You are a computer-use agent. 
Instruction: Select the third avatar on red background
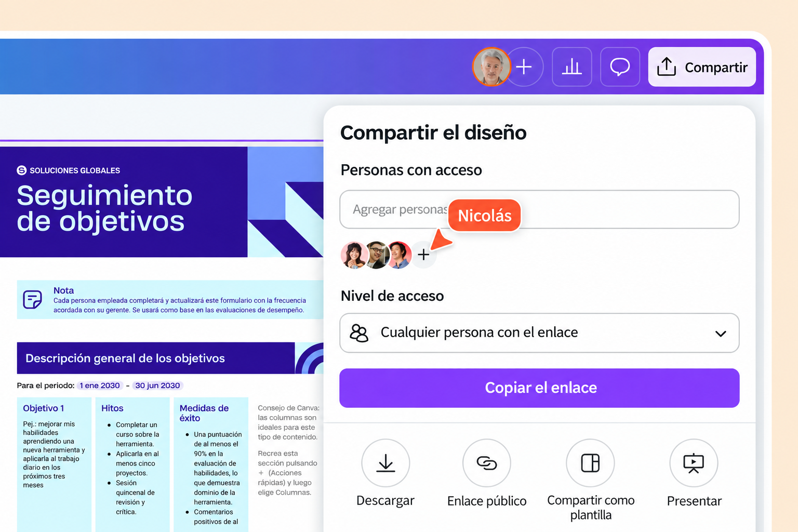[399, 255]
